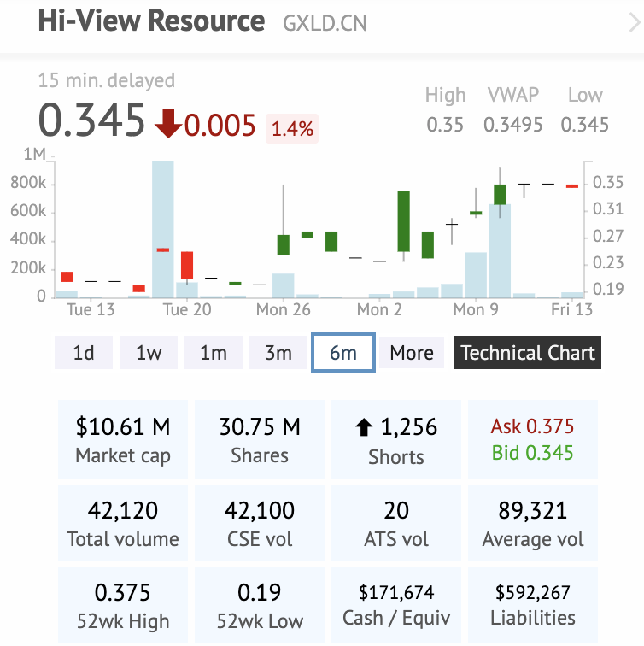Choose the 6m chart range
The image size is (644, 646).
point(343,353)
